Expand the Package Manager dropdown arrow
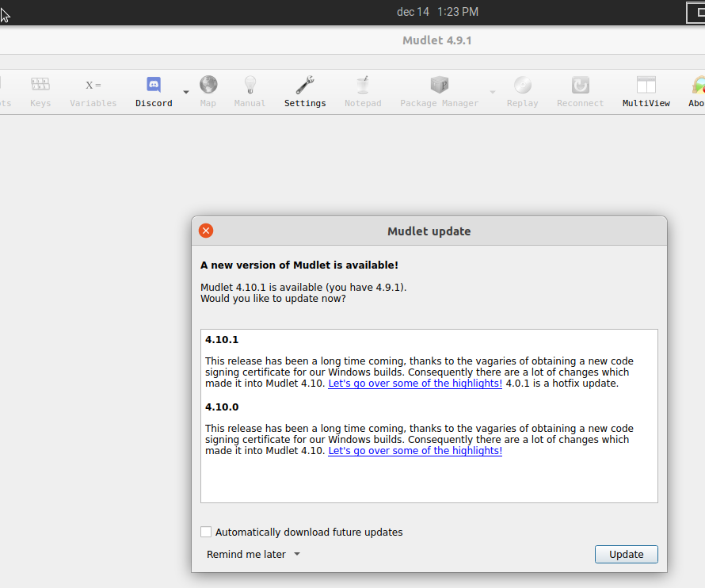Image resolution: width=705 pixels, height=588 pixels. (492, 91)
